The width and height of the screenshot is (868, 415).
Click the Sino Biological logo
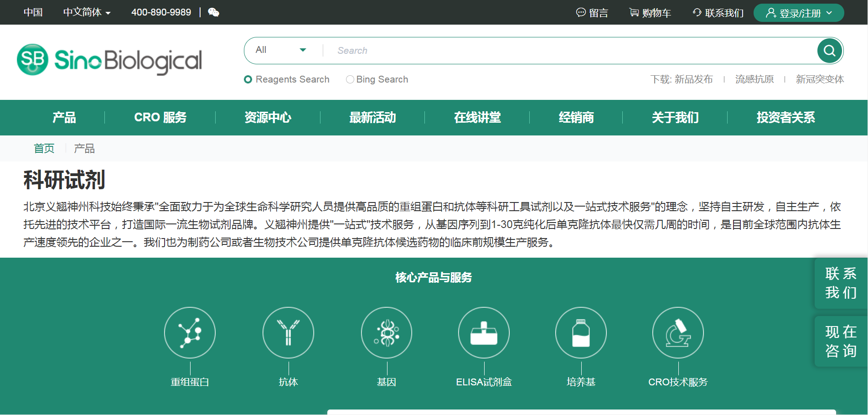(x=109, y=60)
